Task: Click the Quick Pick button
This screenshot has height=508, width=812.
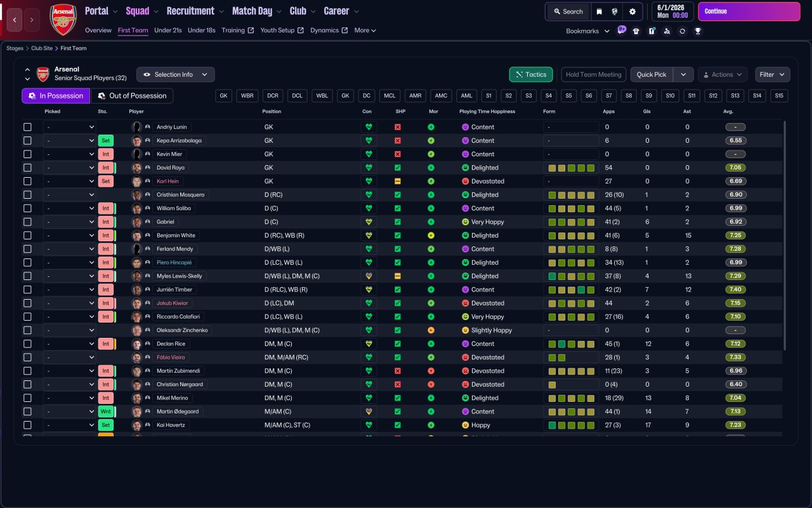Action: click(652, 74)
